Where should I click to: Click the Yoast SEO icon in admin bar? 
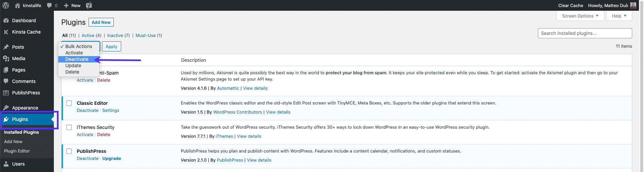tap(89, 5)
